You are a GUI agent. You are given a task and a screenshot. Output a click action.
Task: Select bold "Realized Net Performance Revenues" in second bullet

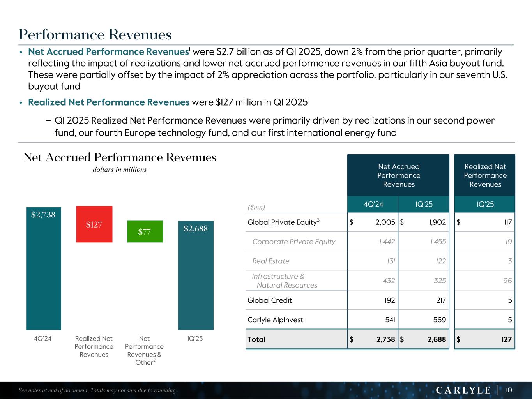coord(109,102)
